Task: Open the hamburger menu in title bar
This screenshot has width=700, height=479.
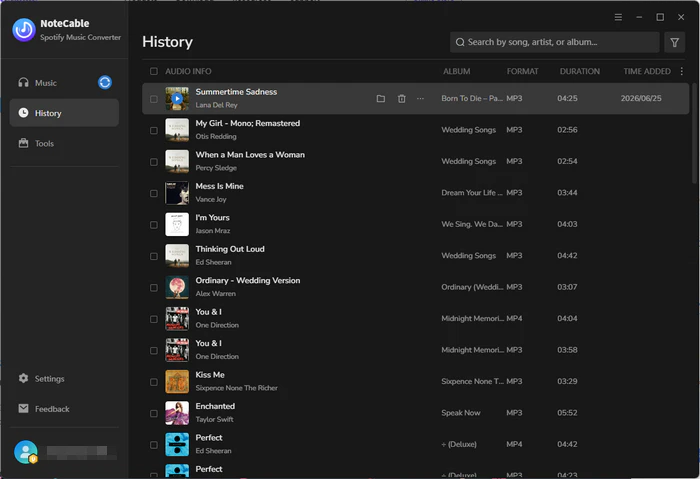Action: coord(618,17)
